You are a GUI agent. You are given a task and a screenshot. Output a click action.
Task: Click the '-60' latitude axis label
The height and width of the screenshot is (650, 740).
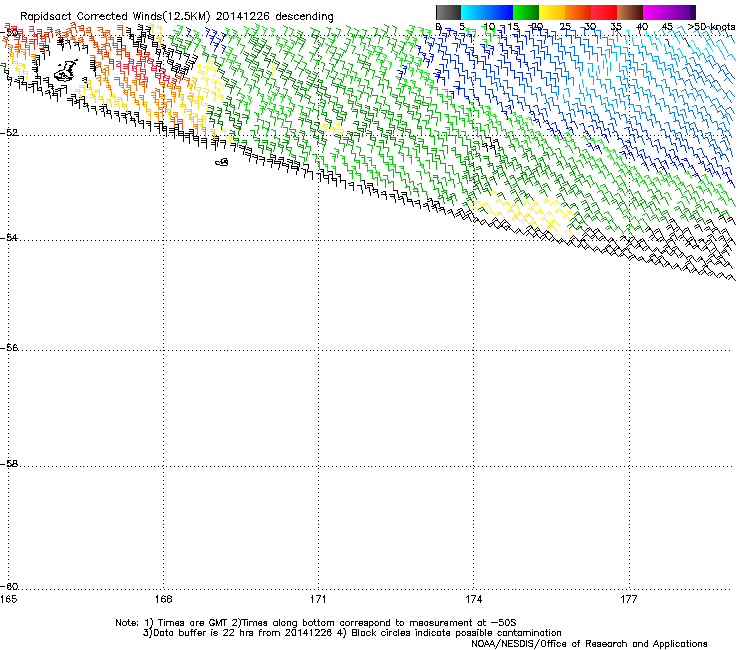(x=9, y=586)
